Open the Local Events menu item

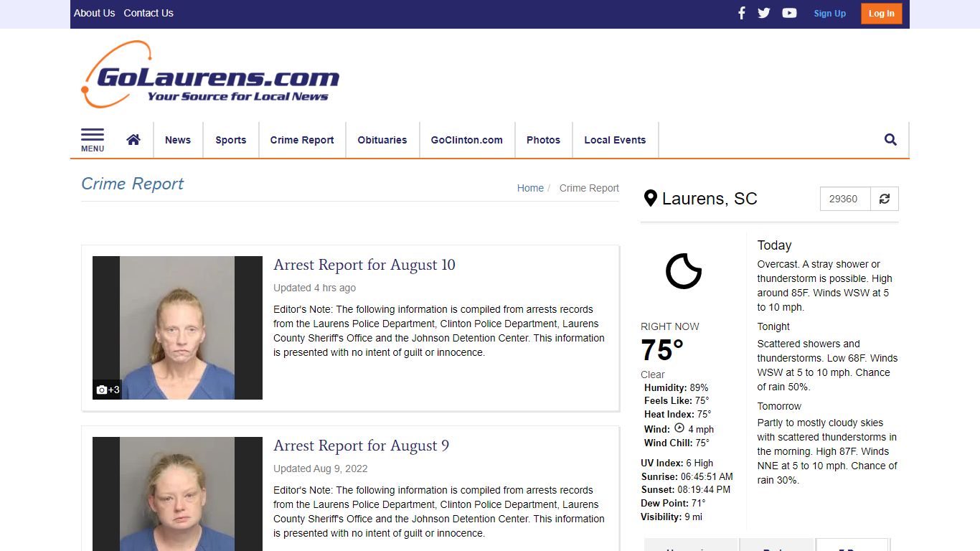coord(615,140)
